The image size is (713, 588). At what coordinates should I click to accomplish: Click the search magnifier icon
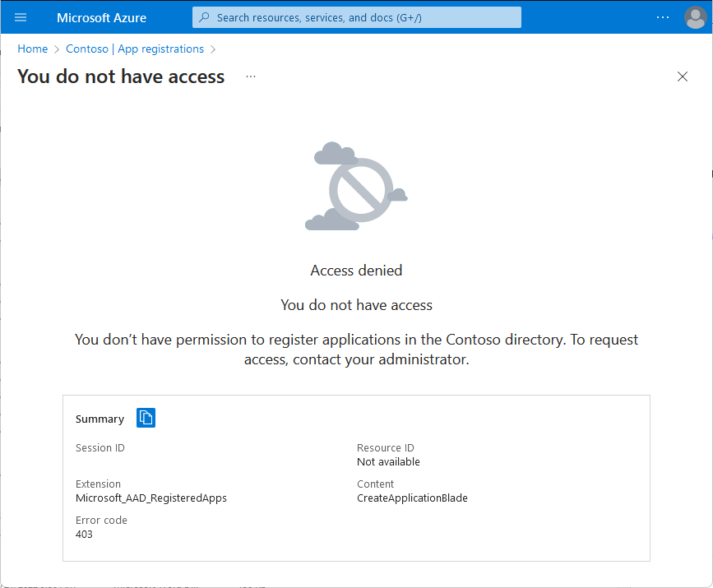coord(204,17)
